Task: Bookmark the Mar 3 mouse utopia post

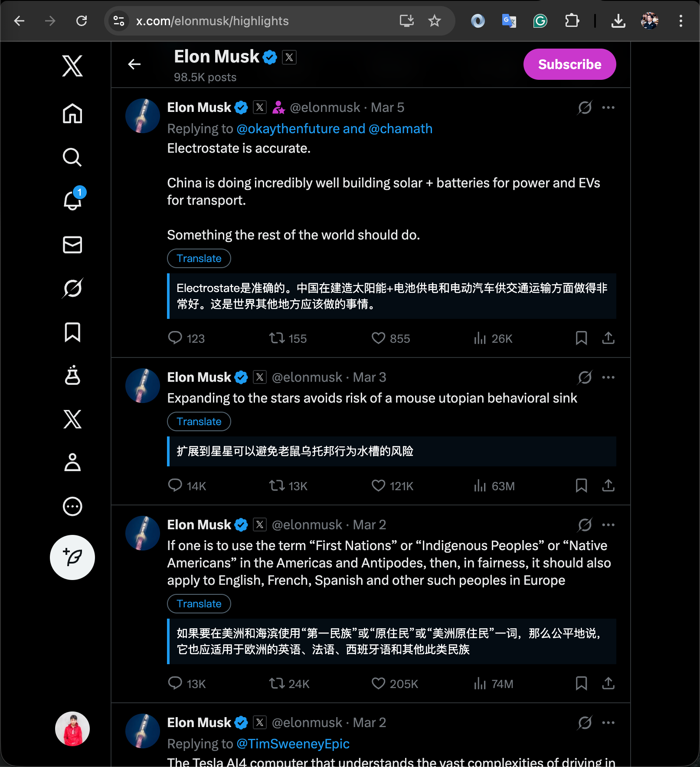Action: pos(581,485)
